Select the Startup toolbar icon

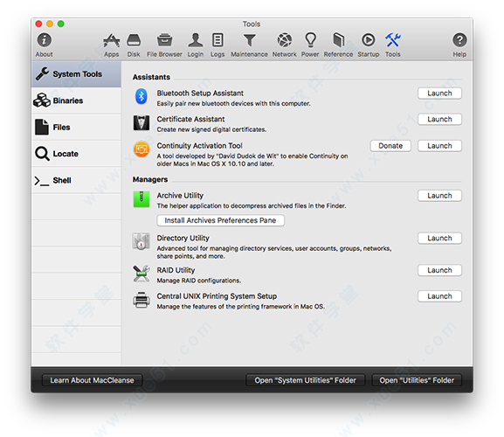369,40
